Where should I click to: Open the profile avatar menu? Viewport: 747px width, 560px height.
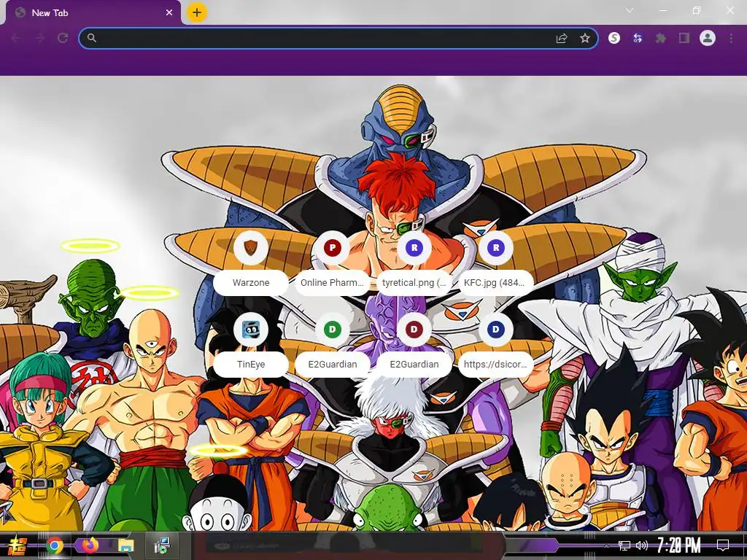tap(708, 38)
